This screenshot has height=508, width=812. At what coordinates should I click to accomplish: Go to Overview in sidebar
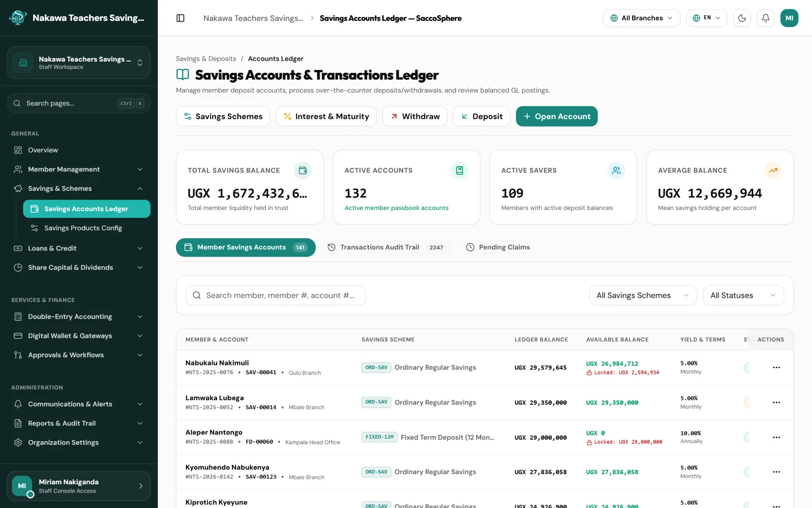[x=78, y=150]
